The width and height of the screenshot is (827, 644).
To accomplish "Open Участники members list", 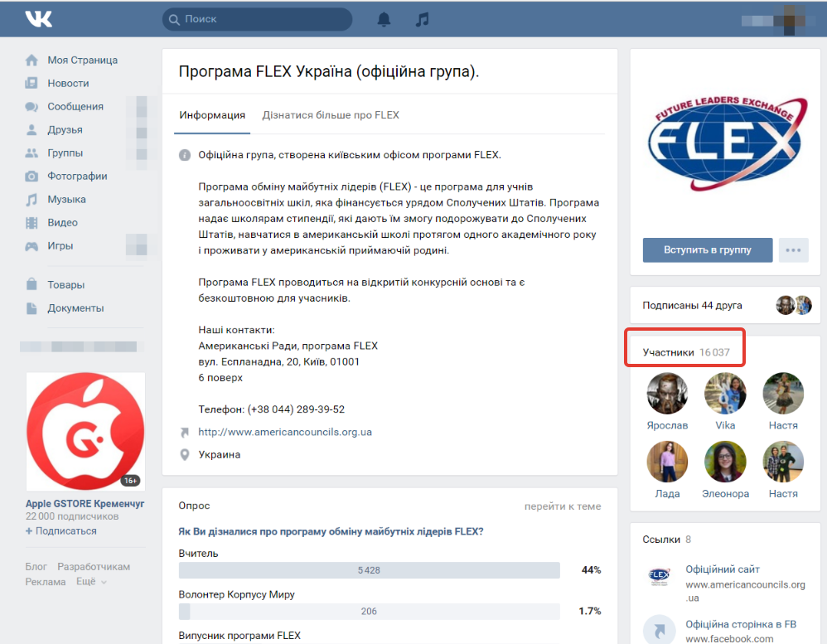I will [x=685, y=352].
